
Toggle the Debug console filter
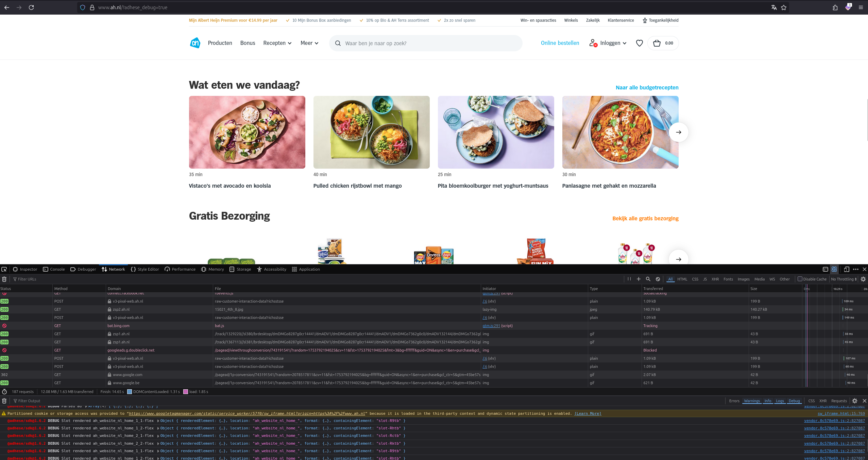pos(794,401)
